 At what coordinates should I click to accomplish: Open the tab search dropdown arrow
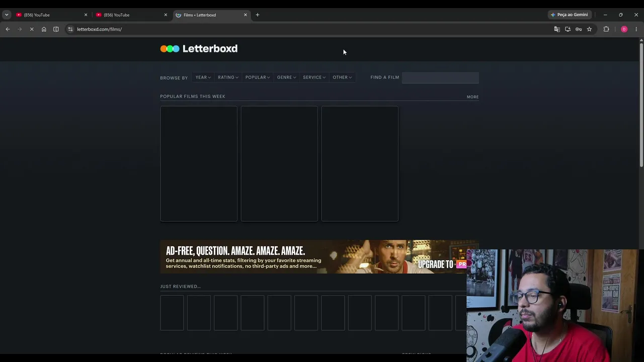pyautogui.click(x=7, y=15)
